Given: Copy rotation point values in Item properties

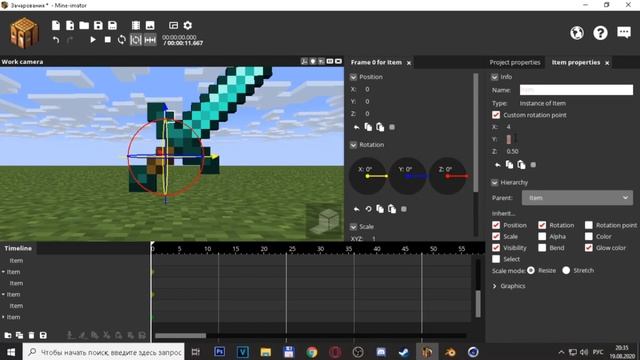Looking at the screenshot, I should pos(509,165).
